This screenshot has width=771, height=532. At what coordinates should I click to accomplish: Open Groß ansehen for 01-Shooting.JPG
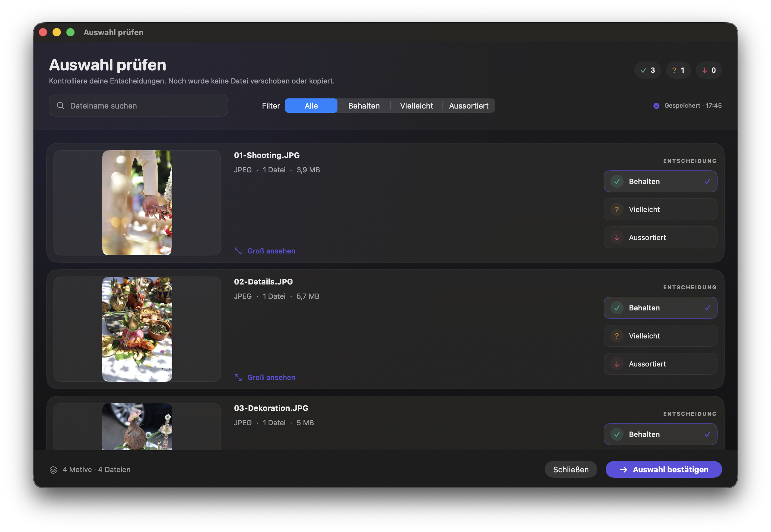point(265,251)
